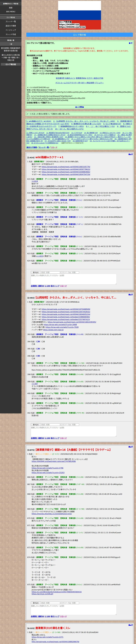Focus コマンド・Cap field in wiki路線 thread form
Viewport: 136px width, 644px height.
[x=70, y=273]
